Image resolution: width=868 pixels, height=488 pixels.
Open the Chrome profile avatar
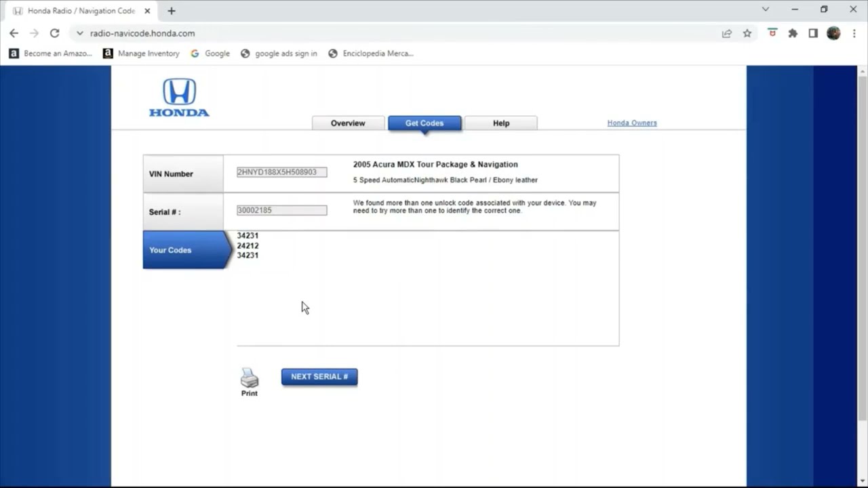coord(833,33)
